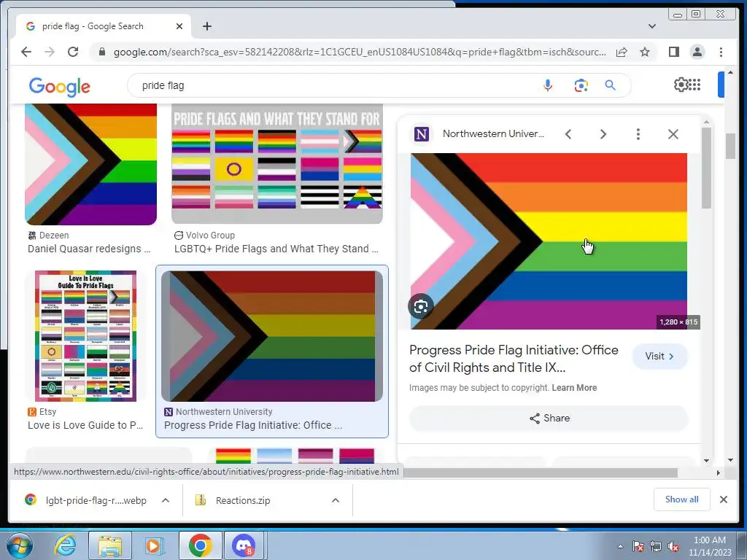Viewport: 747px width, 560px height.
Task: Open the Volvo Group pride flags image
Action: click(x=276, y=163)
